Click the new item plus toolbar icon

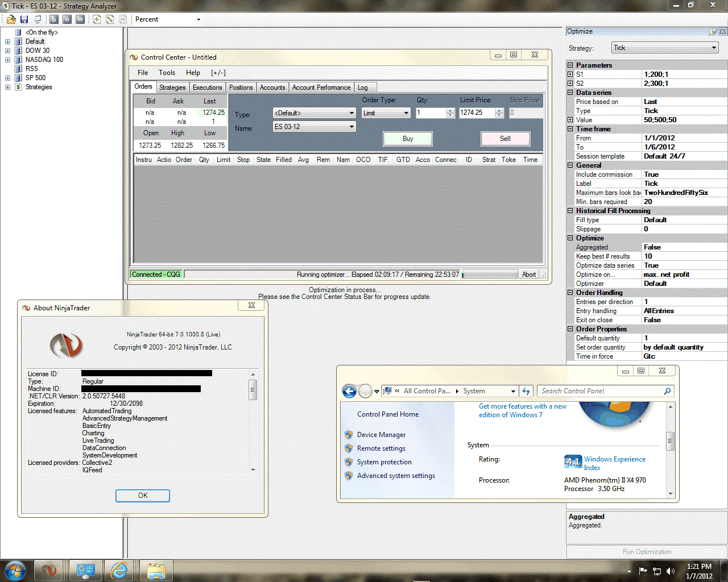click(x=97, y=19)
